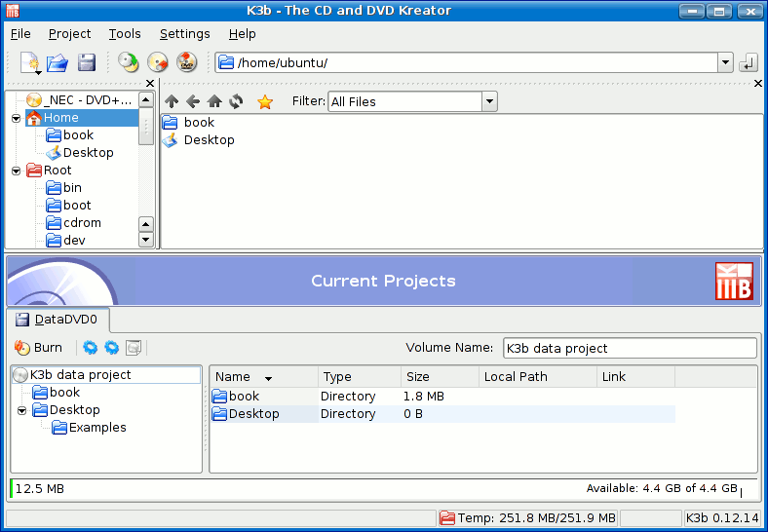Select boot folder in directory tree
Image resolution: width=768 pixels, height=532 pixels.
[68, 206]
